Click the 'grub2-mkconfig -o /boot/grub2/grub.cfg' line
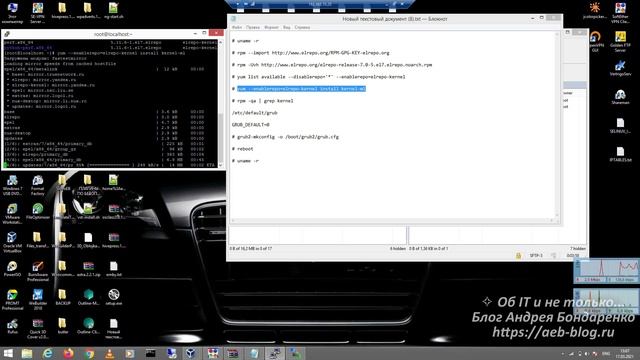640x360 pixels. coord(285,137)
